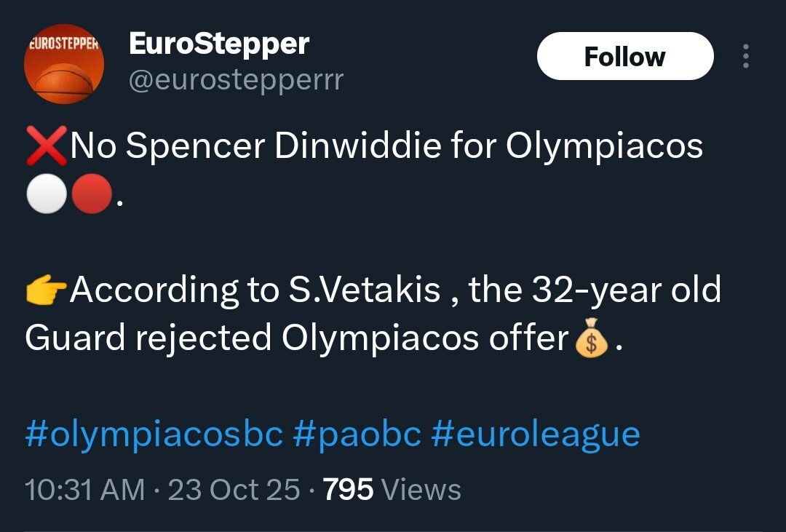
Task: Click the red X emoji
Action: point(47,146)
